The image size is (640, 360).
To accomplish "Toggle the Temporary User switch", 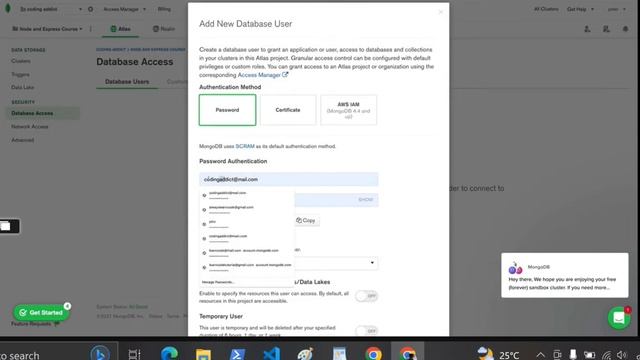I will click(x=366, y=331).
